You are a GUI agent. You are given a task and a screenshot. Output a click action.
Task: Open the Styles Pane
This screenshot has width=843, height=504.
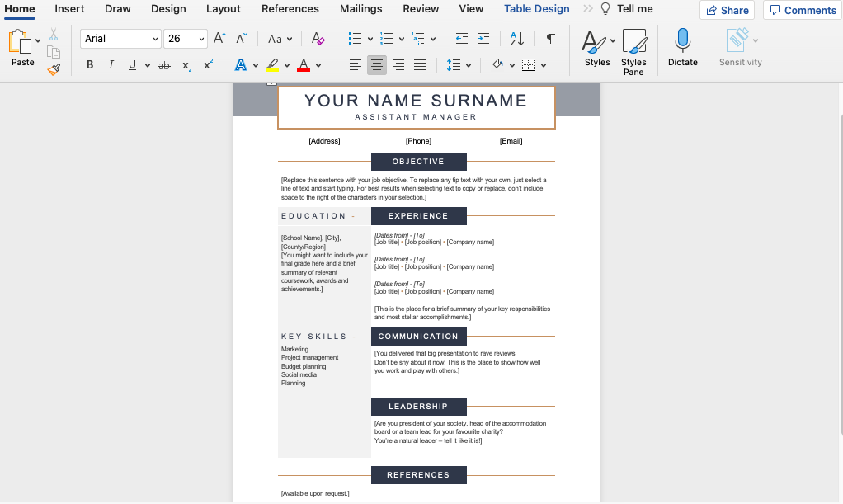pyautogui.click(x=633, y=51)
